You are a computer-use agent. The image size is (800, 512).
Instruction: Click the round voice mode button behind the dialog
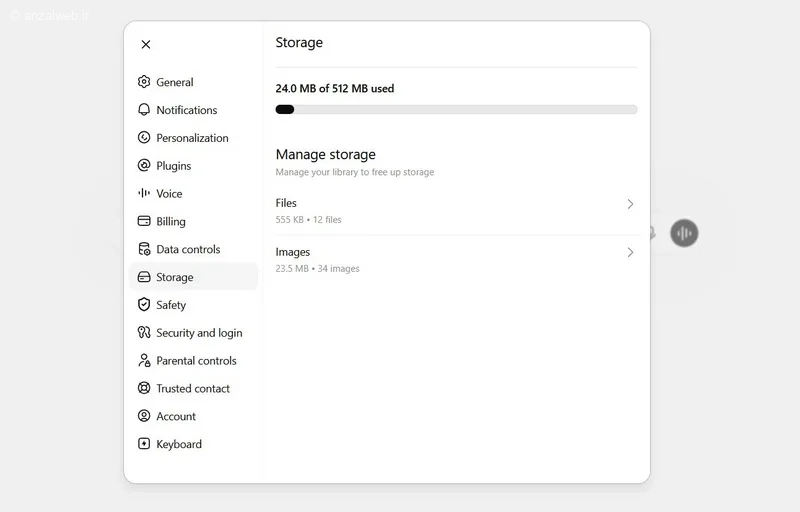click(684, 233)
